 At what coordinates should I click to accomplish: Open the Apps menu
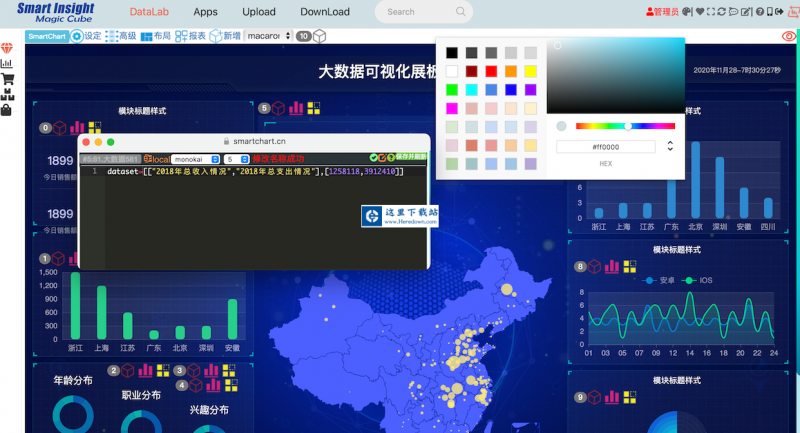pos(205,12)
